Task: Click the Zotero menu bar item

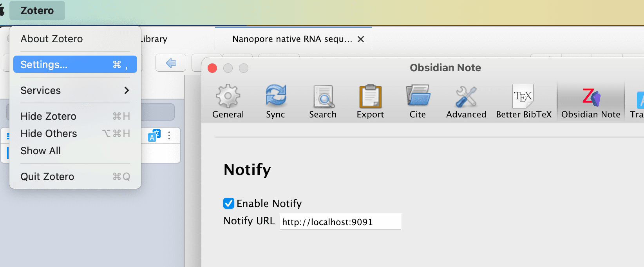Action: click(37, 11)
